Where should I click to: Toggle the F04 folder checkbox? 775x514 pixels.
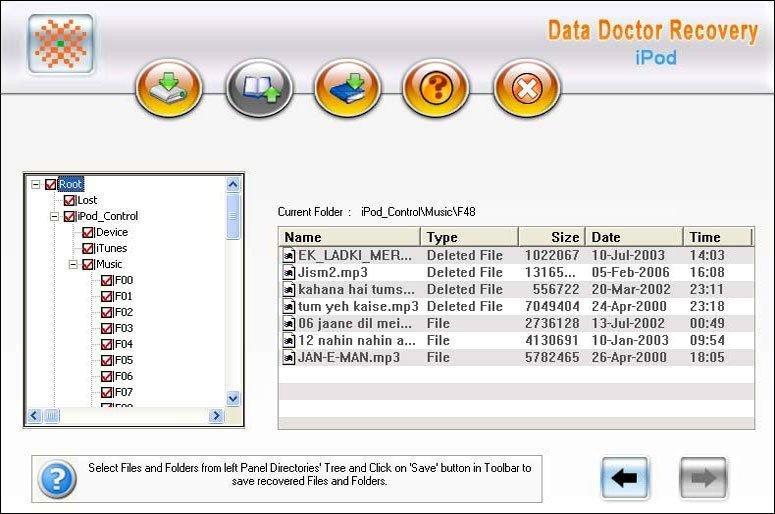[106, 344]
